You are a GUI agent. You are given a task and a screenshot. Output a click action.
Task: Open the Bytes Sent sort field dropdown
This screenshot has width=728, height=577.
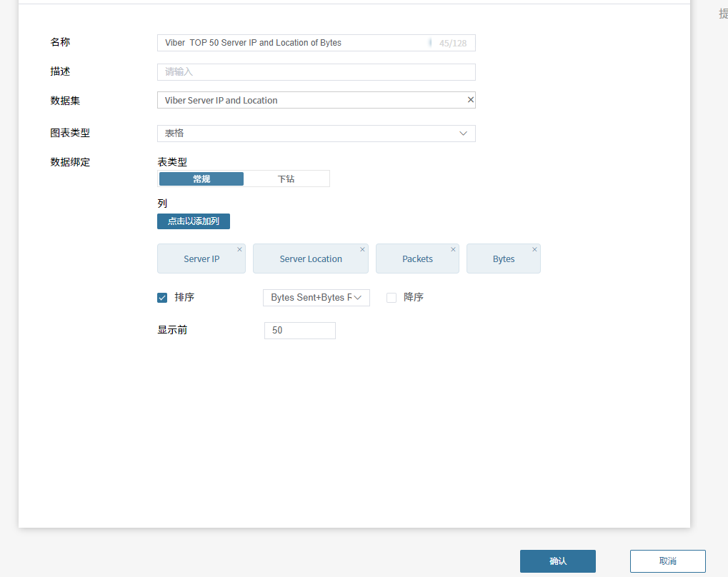(x=316, y=298)
